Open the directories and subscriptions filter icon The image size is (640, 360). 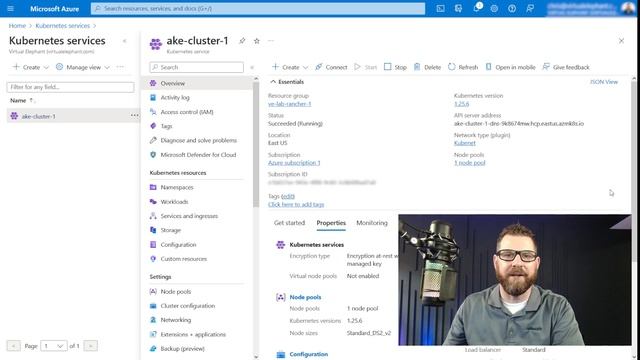coord(458,8)
